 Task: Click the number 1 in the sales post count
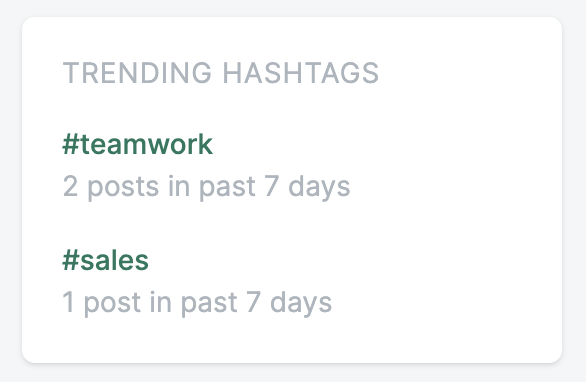coord(68,302)
